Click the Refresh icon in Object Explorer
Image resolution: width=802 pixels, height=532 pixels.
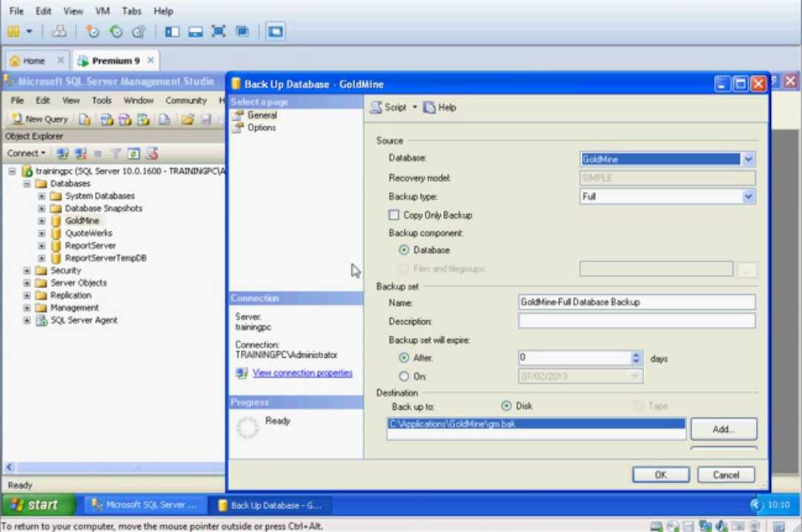[133, 153]
